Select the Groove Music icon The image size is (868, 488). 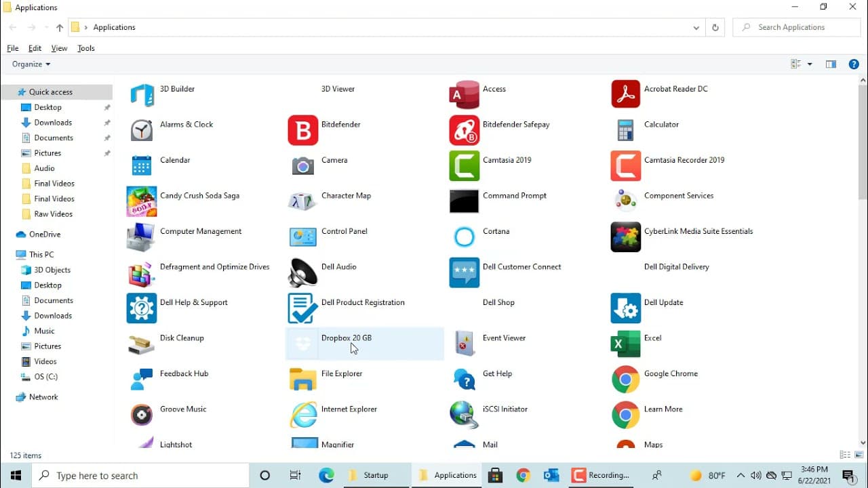pyautogui.click(x=142, y=415)
